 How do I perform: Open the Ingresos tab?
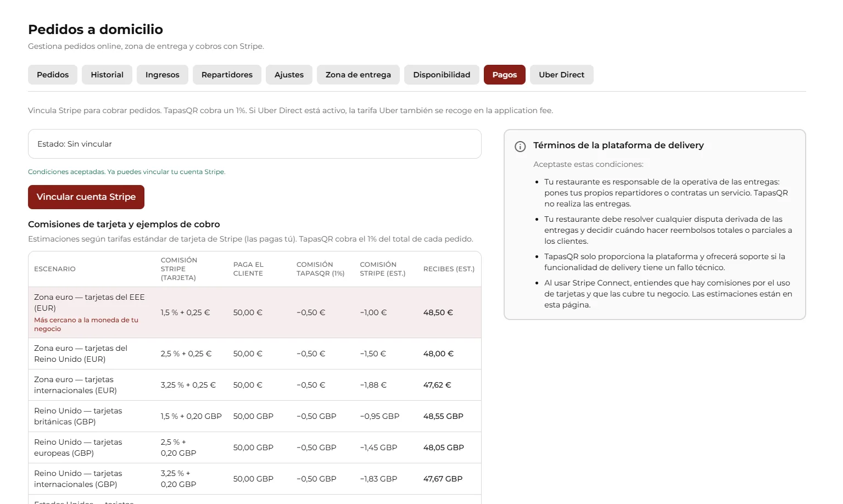pyautogui.click(x=163, y=75)
